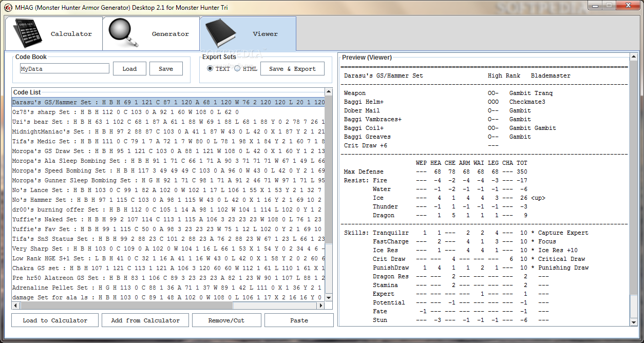Select "Low Rank HGE S+1 Set" row
644x343 pixels.
(x=168, y=258)
